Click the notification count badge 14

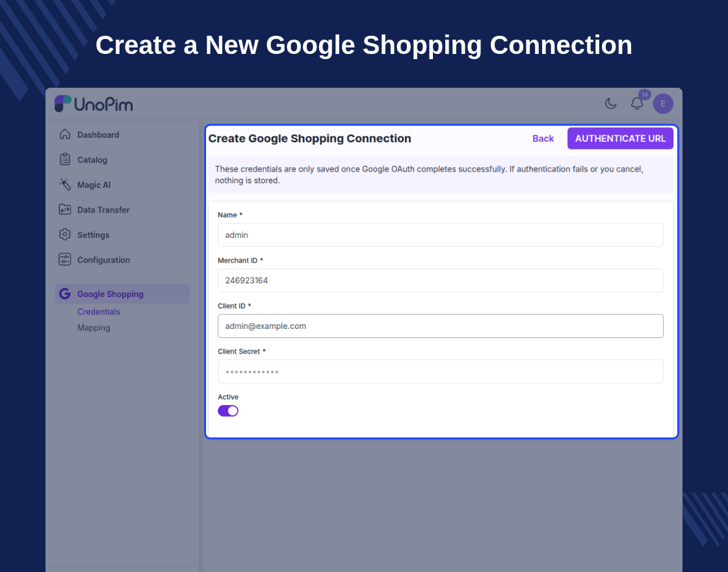coord(644,95)
